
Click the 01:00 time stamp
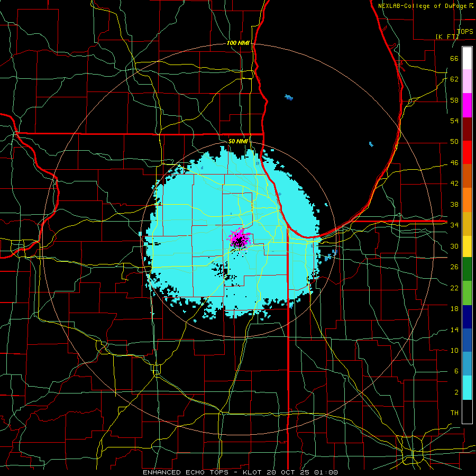tap(326, 472)
